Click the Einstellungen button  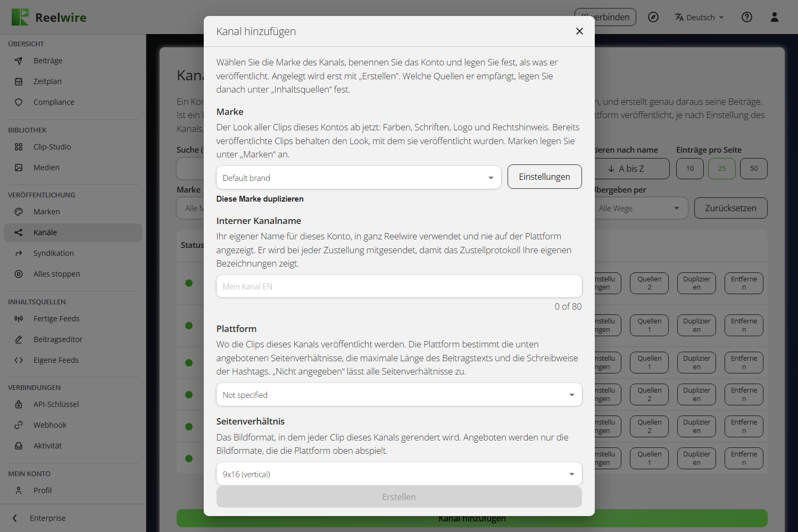click(x=544, y=177)
